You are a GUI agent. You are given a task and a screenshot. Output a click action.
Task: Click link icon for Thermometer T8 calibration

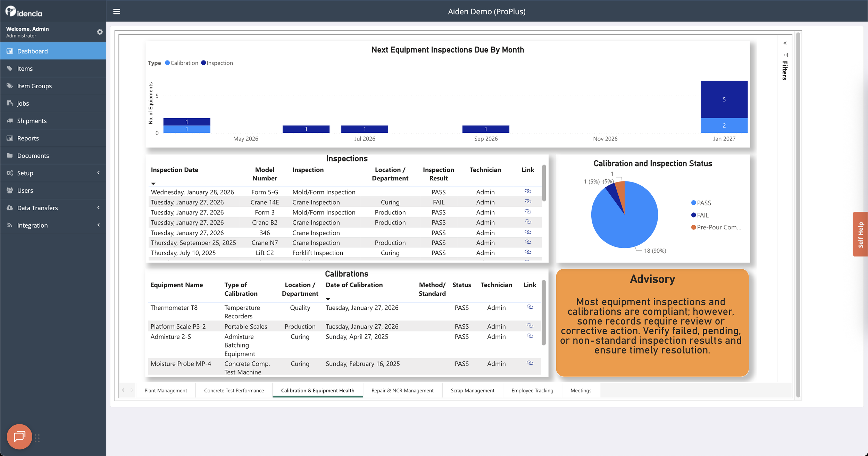tap(530, 307)
